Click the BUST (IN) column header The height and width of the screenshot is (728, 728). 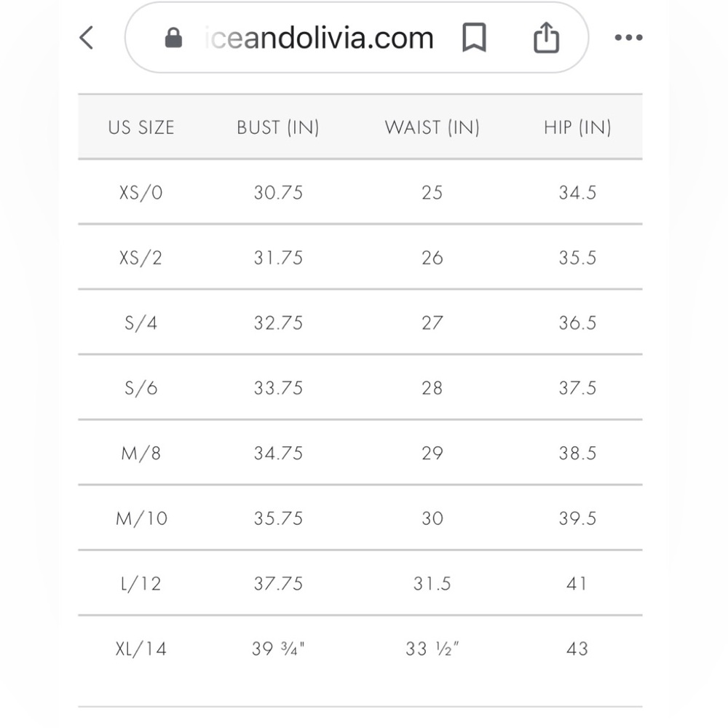(x=278, y=127)
